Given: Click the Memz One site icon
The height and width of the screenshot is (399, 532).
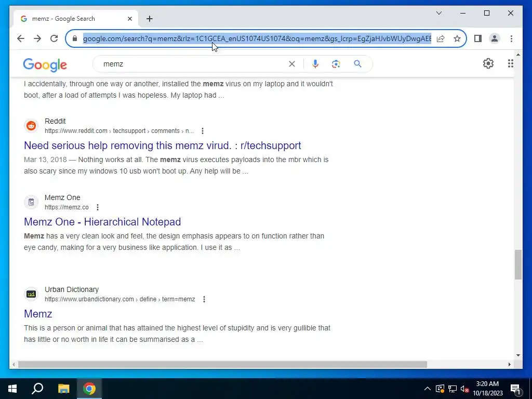Looking at the screenshot, I should coord(31,202).
